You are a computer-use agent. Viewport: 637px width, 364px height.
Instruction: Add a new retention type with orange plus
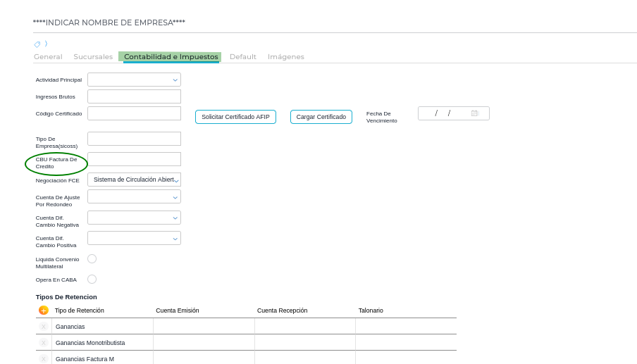coord(44,310)
